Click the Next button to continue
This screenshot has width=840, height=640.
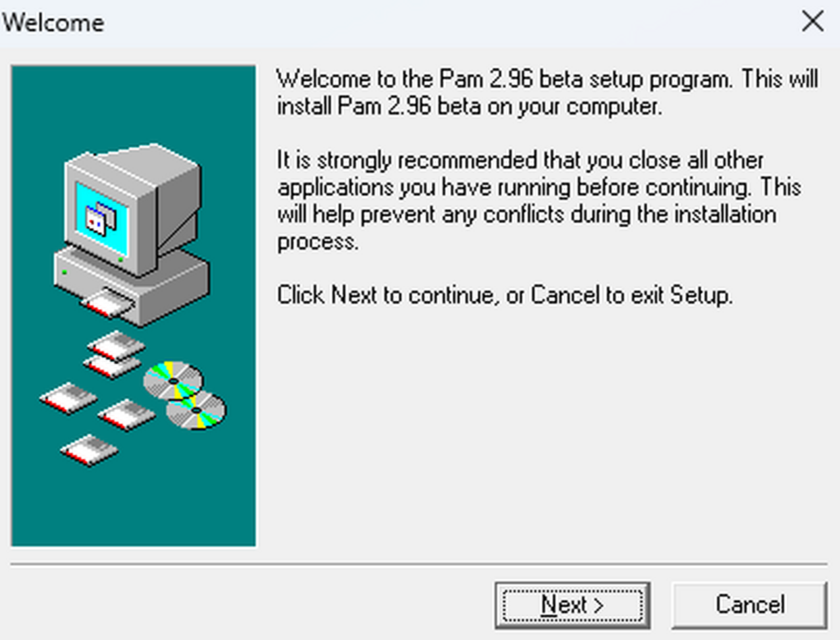572,604
